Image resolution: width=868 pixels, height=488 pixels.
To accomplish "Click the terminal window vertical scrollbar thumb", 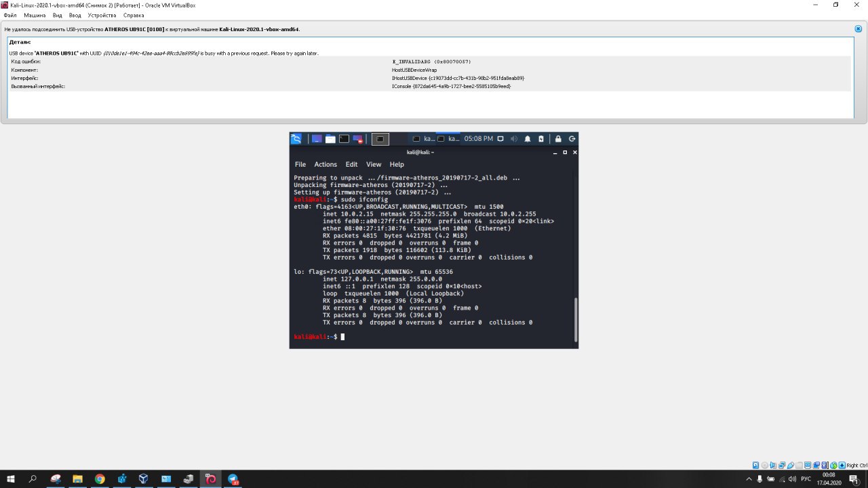I will coord(576,319).
